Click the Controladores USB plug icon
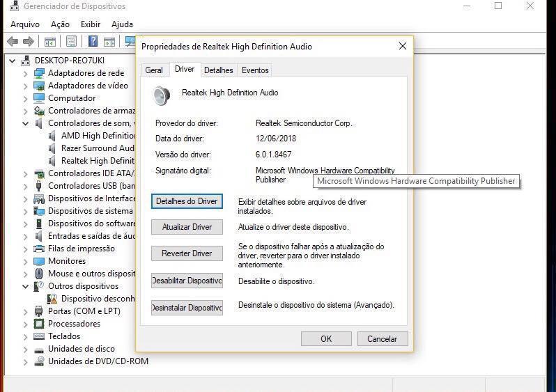556x392 pixels. click(x=39, y=186)
